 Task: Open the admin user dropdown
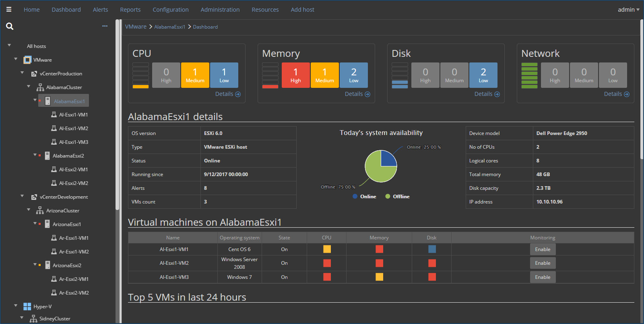click(629, 10)
